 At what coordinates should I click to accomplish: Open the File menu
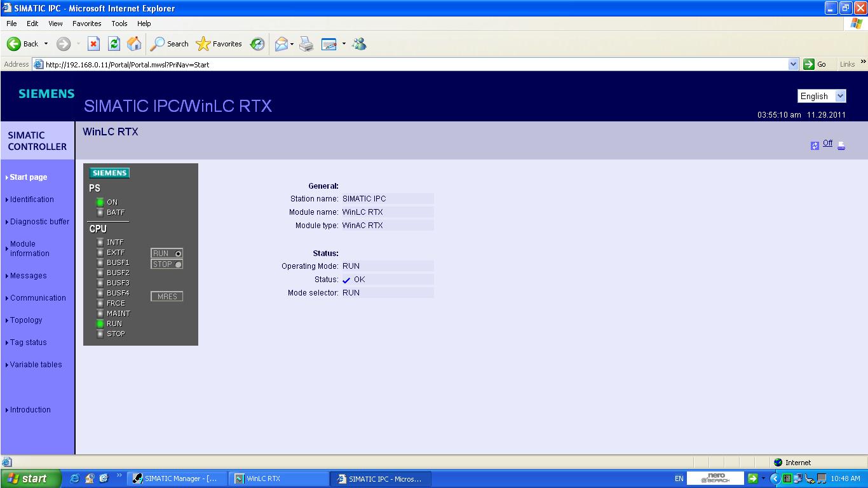[11, 24]
